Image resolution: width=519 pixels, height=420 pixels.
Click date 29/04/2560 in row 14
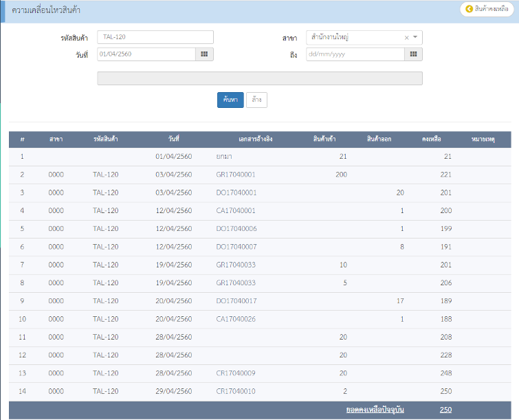coord(174,391)
